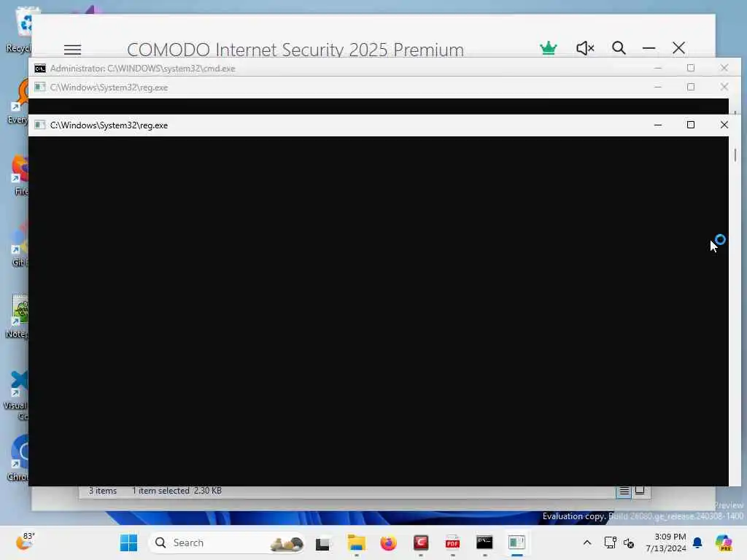This screenshot has height=560, width=747.
Task: Open the clock showing 3:09 PM
Action: click(x=665, y=542)
